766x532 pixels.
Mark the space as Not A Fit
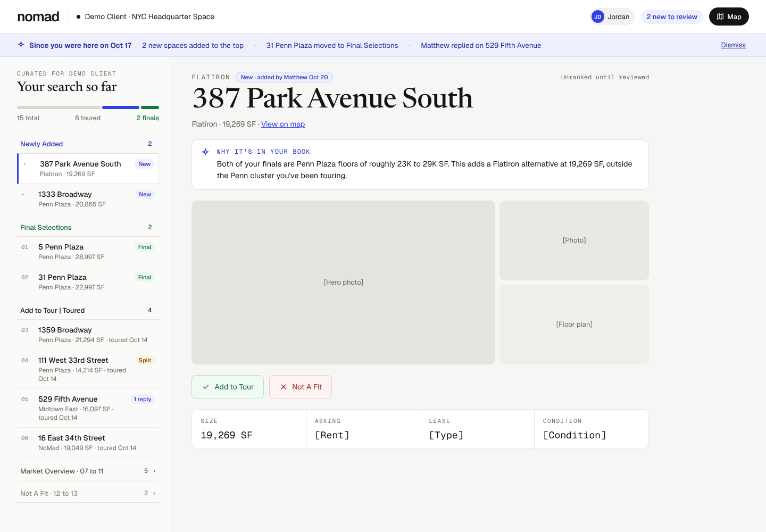click(x=301, y=387)
